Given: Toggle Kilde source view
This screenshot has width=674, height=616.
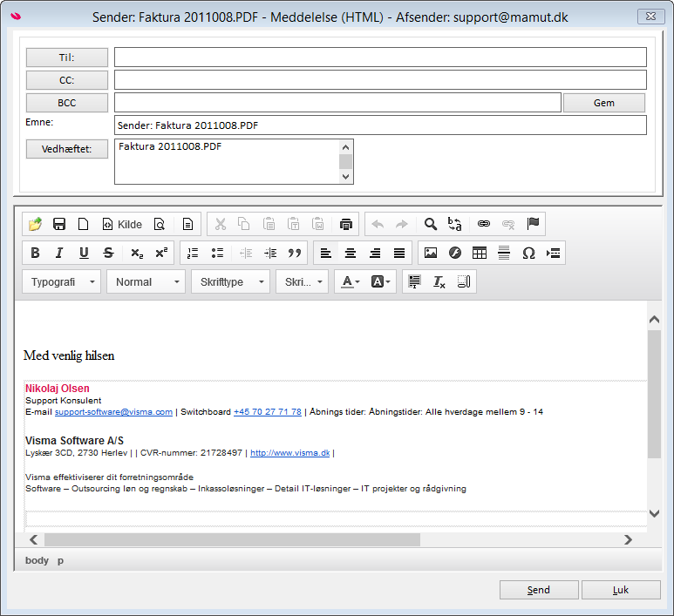Looking at the screenshot, I should click(122, 224).
